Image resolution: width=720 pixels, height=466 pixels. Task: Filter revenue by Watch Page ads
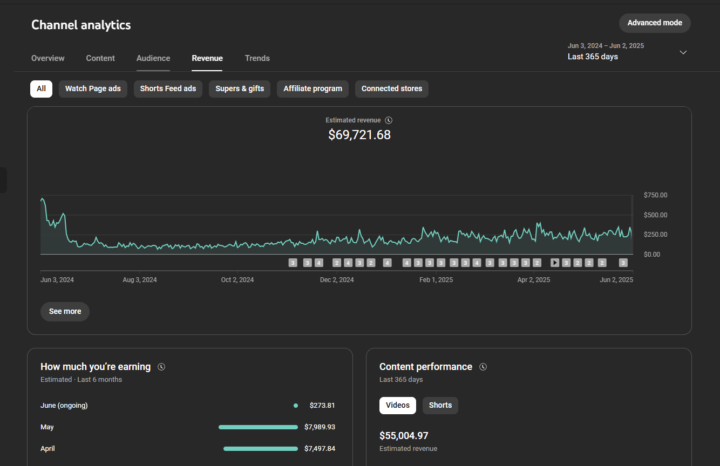pos(93,89)
